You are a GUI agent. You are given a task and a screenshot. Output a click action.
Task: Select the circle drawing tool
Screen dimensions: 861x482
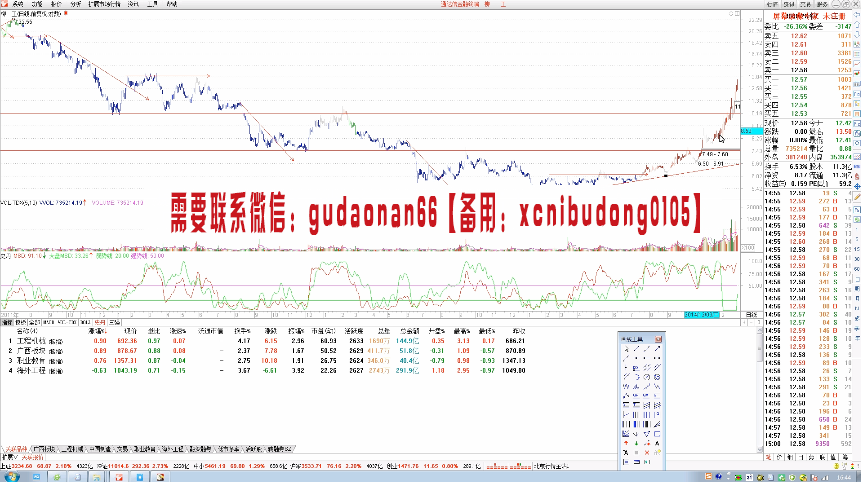pyautogui.click(x=647, y=377)
